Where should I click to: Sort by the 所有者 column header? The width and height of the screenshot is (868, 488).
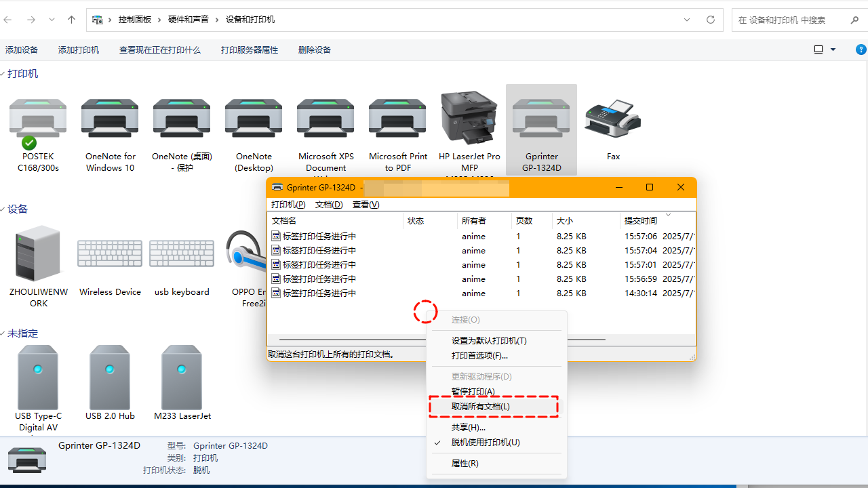484,220
